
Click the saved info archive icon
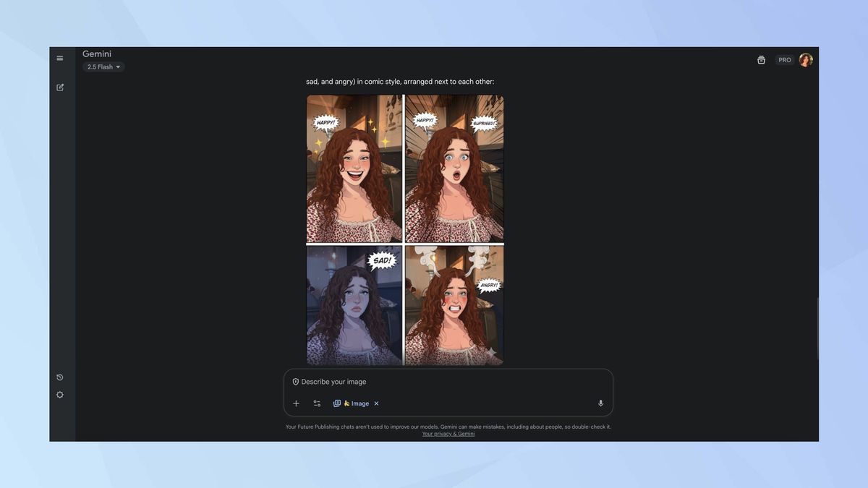click(x=761, y=59)
